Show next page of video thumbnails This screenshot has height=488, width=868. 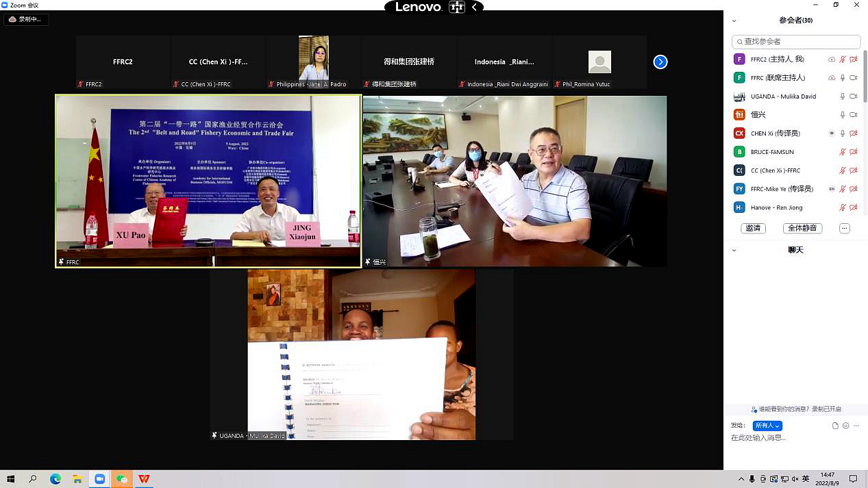[x=660, y=62]
